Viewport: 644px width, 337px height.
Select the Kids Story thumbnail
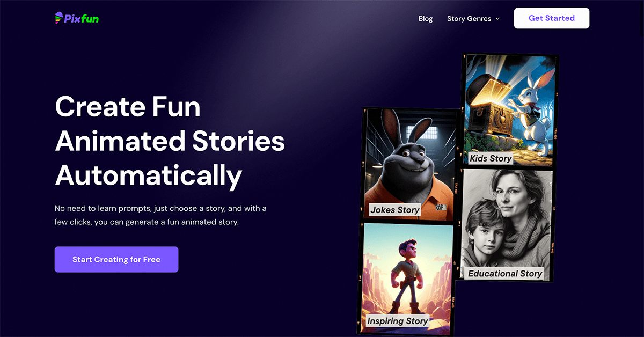(510, 110)
